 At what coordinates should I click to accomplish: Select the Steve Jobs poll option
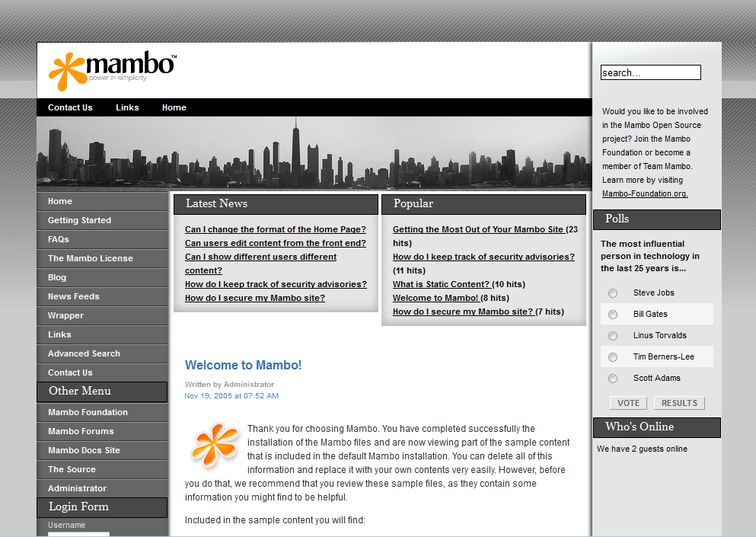tap(613, 293)
